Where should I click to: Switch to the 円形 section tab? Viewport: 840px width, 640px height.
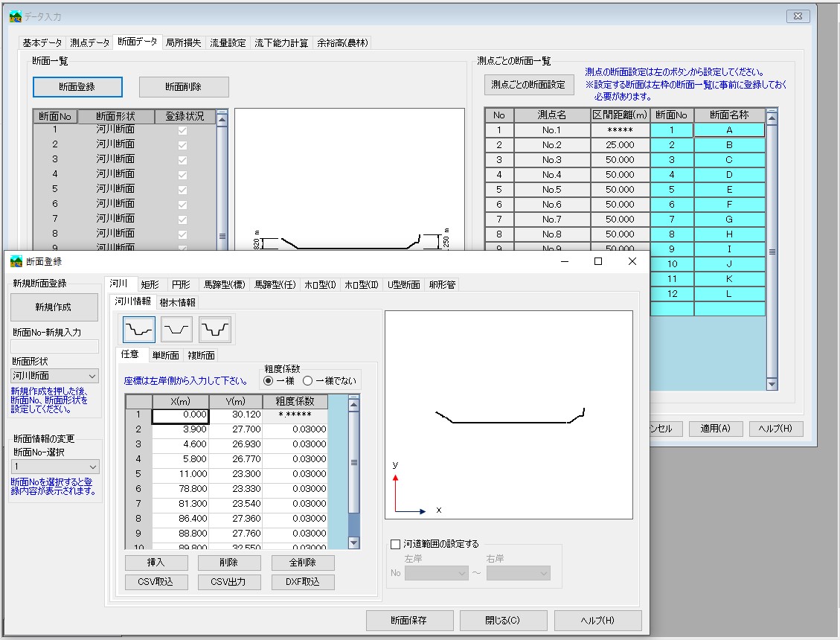click(x=181, y=284)
